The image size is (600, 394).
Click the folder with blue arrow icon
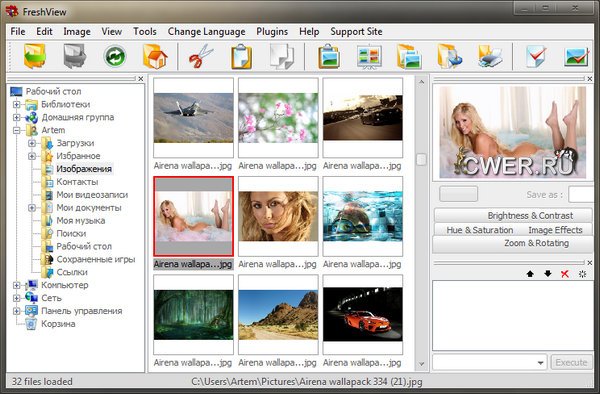click(x=450, y=57)
